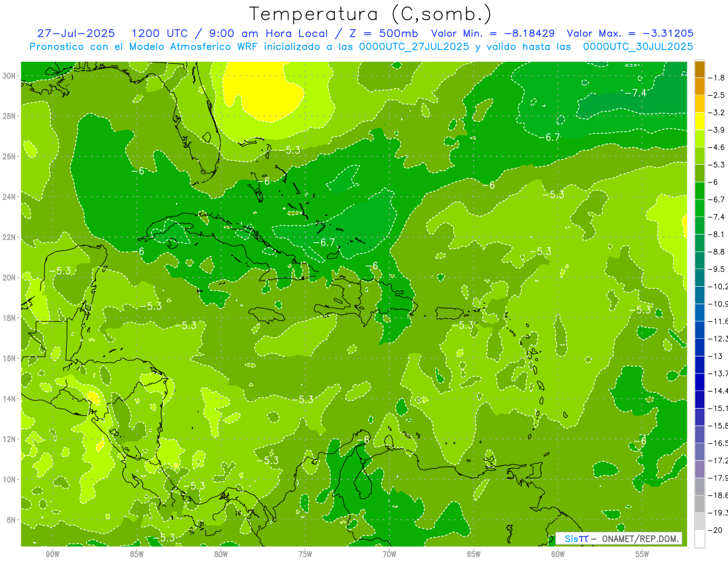Click the -8.8 colorbar legend label

tap(717, 252)
